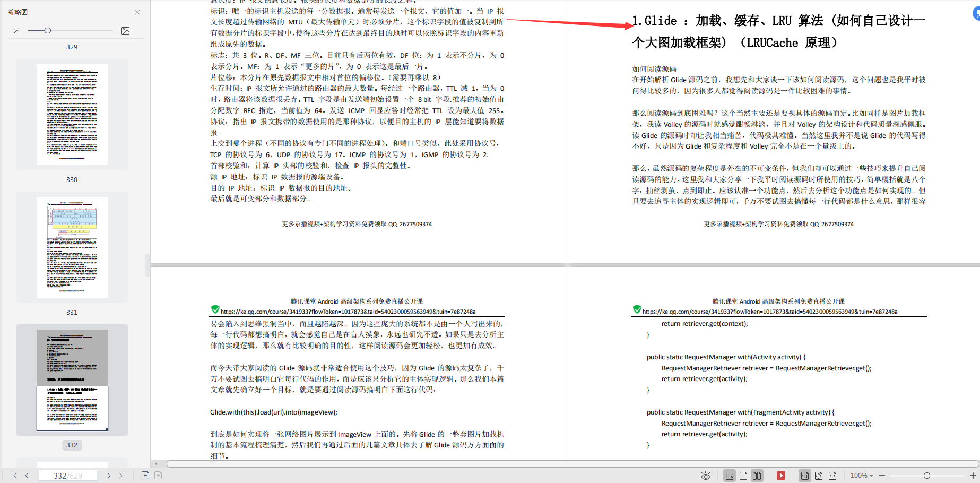Click the 缩略图 panel title
This screenshot has height=483, width=980.
[18, 12]
